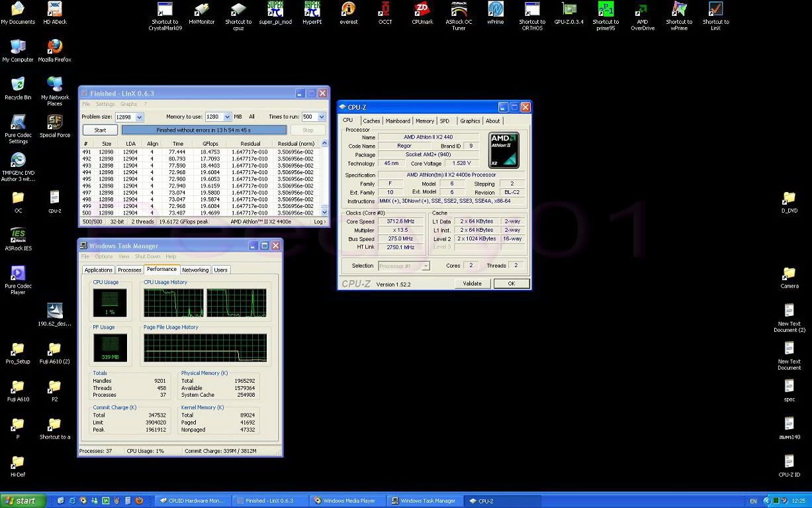812x508 pixels.
Task: Open AMD OverDrive desktop icon
Action: pos(642,17)
